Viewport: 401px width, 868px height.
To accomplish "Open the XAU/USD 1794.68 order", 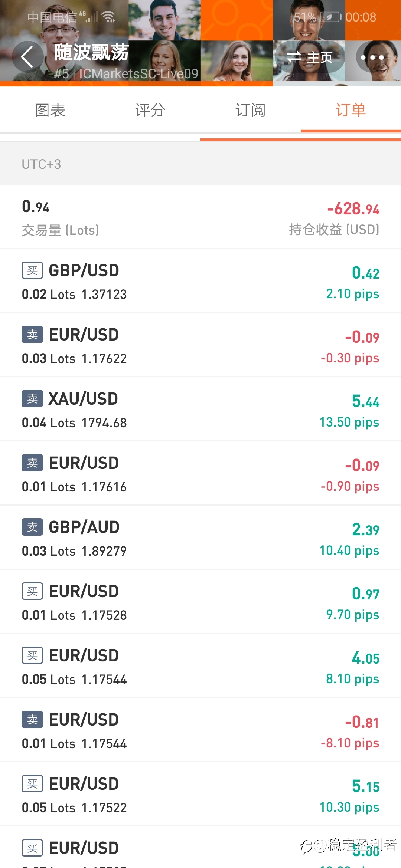I will pyautogui.click(x=200, y=410).
